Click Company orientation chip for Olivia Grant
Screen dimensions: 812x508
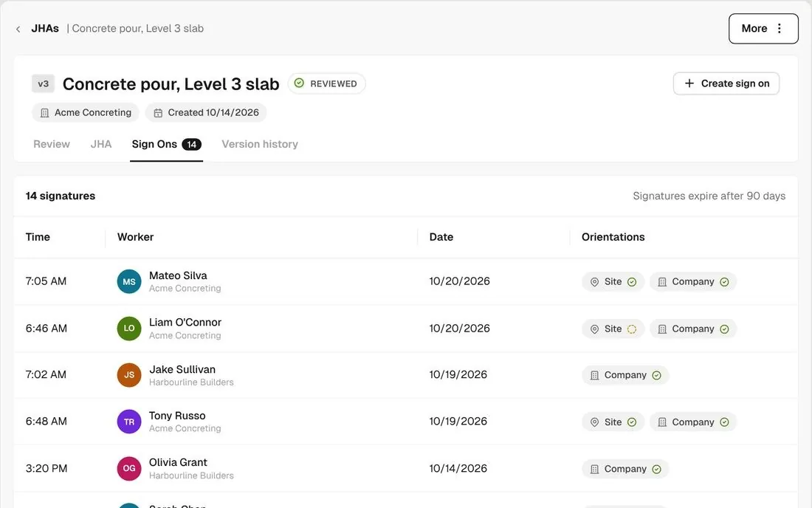pyautogui.click(x=625, y=469)
